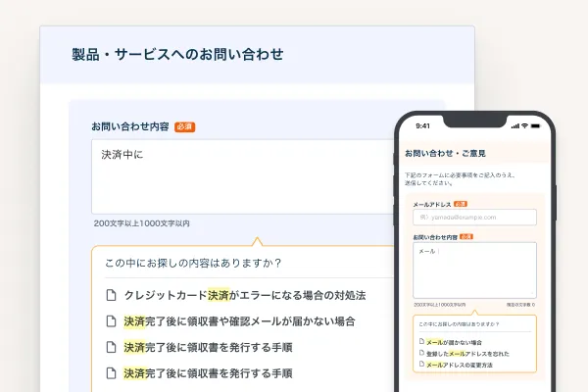Tap the phone's cellular signal icon
Screen dimensions: 588x392
point(515,126)
